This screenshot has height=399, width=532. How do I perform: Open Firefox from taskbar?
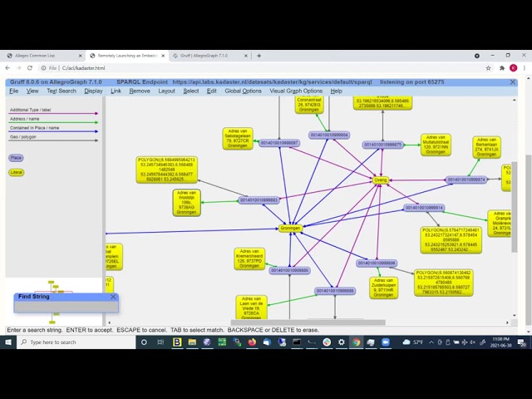pyautogui.click(x=252, y=342)
